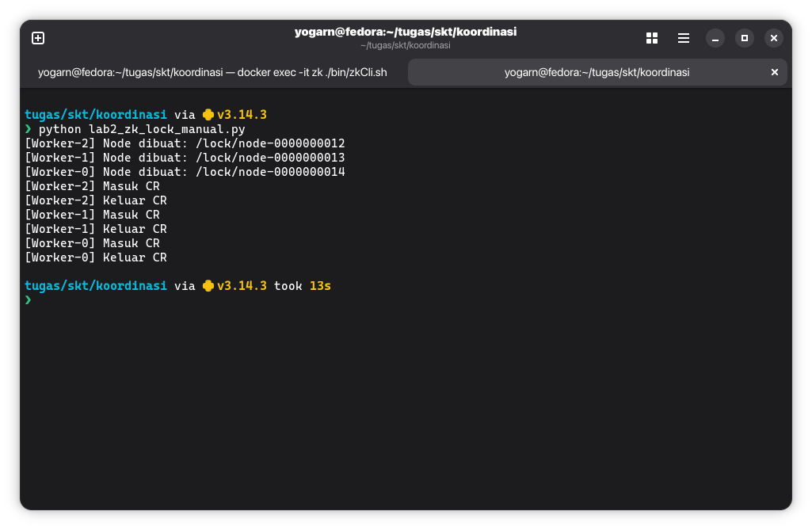Switch to the docker exec zkCli.sh tab

pyautogui.click(x=212, y=73)
